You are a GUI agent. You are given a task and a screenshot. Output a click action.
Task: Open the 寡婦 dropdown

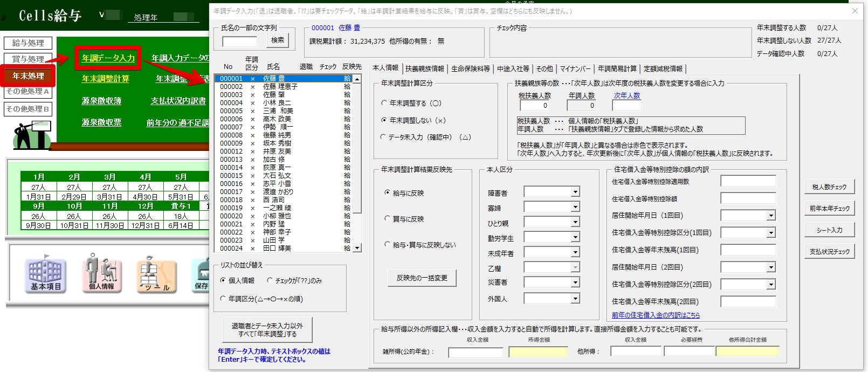coord(575,207)
